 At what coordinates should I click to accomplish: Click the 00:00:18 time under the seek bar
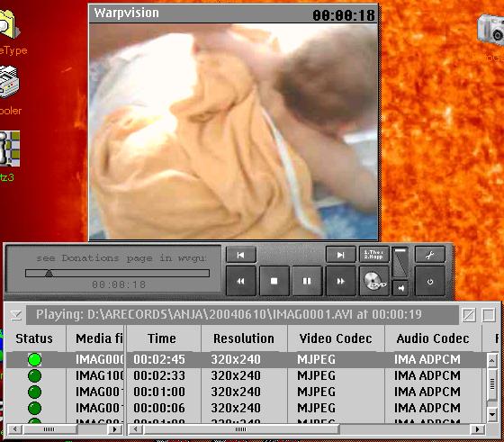(x=119, y=284)
